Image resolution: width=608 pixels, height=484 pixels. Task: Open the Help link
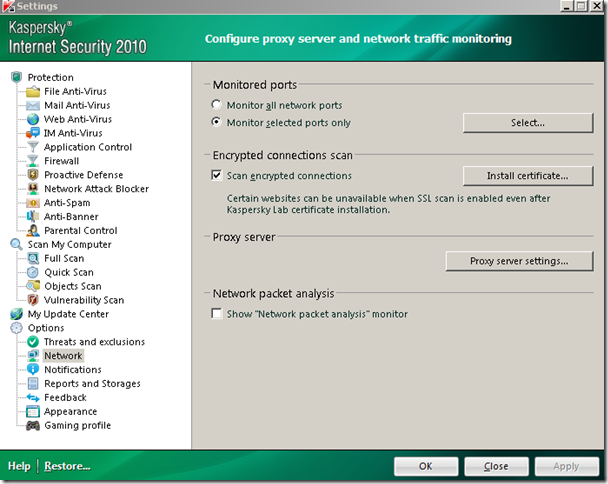coord(19,466)
